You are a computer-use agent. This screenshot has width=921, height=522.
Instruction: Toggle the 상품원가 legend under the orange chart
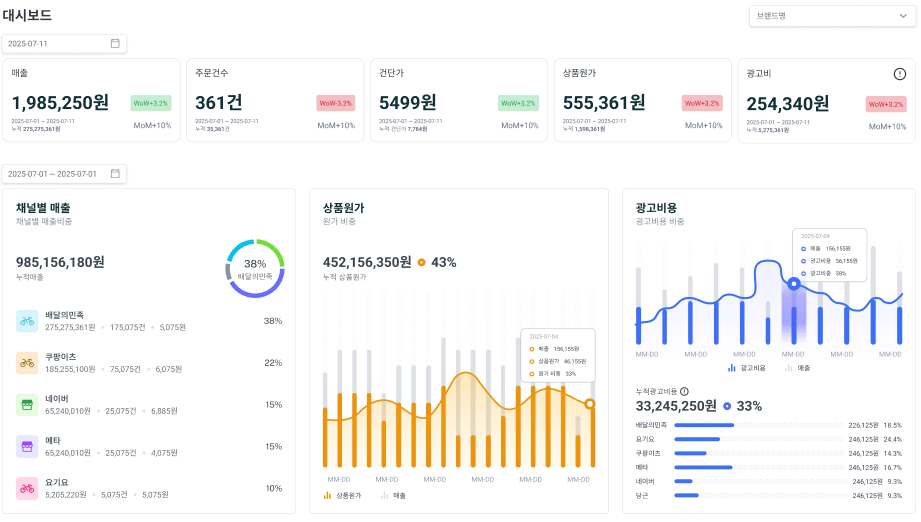[x=341, y=495]
